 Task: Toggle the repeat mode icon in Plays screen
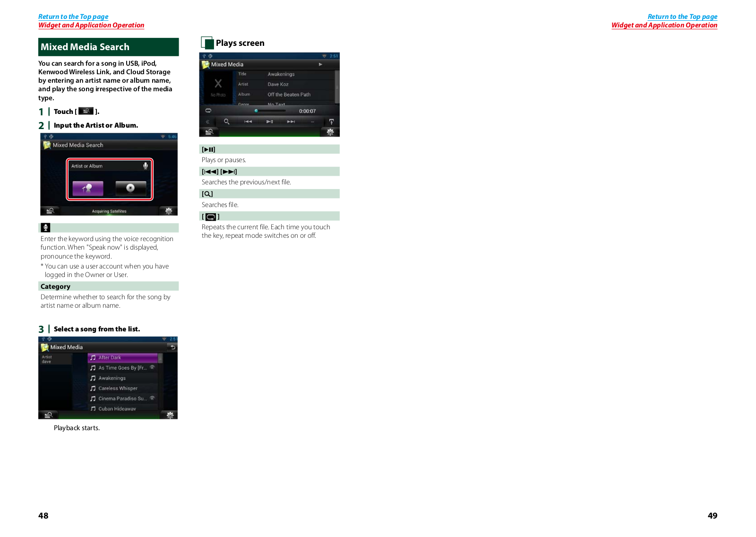(x=208, y=111)
